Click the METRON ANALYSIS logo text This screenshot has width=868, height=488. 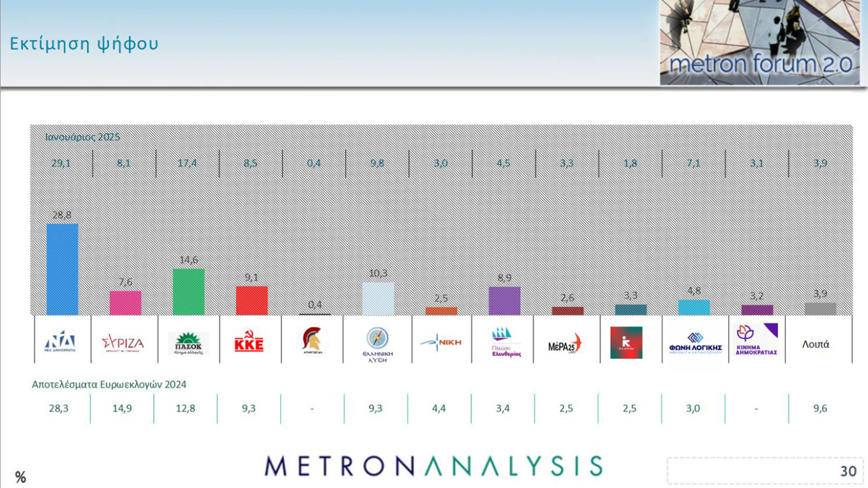click(x=433, y=466)
